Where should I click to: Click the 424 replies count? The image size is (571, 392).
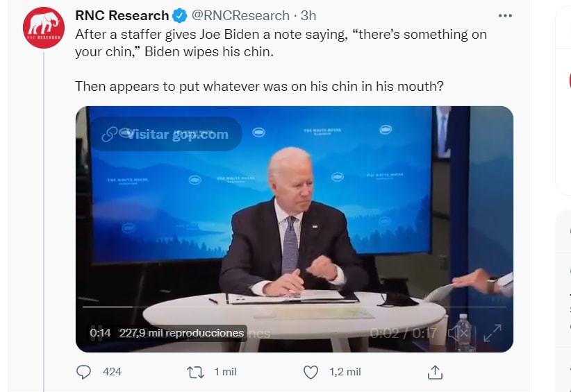112,372
